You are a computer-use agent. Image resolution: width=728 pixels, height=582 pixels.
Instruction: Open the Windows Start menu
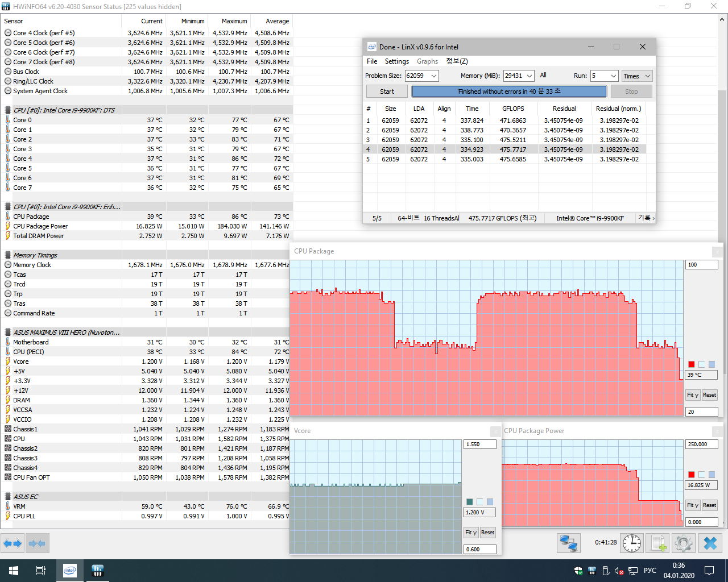coord(14,571)
